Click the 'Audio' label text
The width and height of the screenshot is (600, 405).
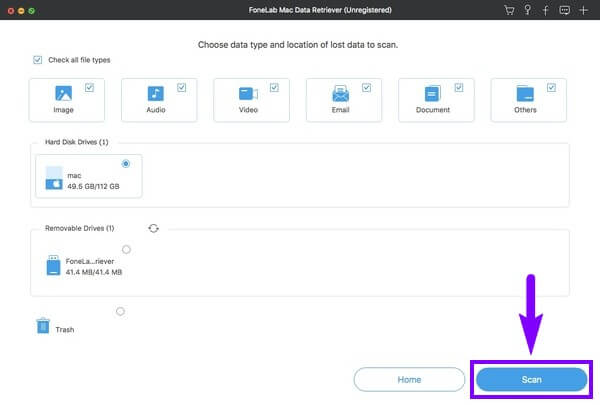[x=156, y=110]
